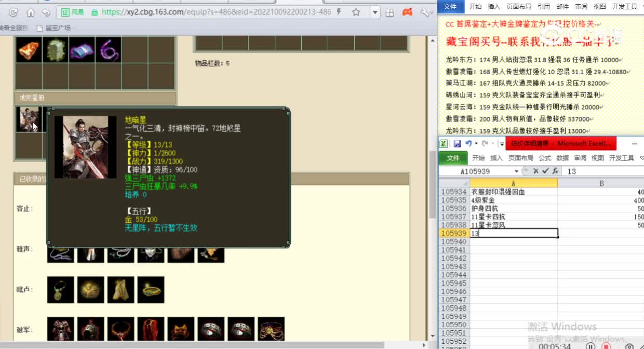The image size is (644, 349).
Task: Open Excel 数据 ribbon tab
Action: coord(562,158)
